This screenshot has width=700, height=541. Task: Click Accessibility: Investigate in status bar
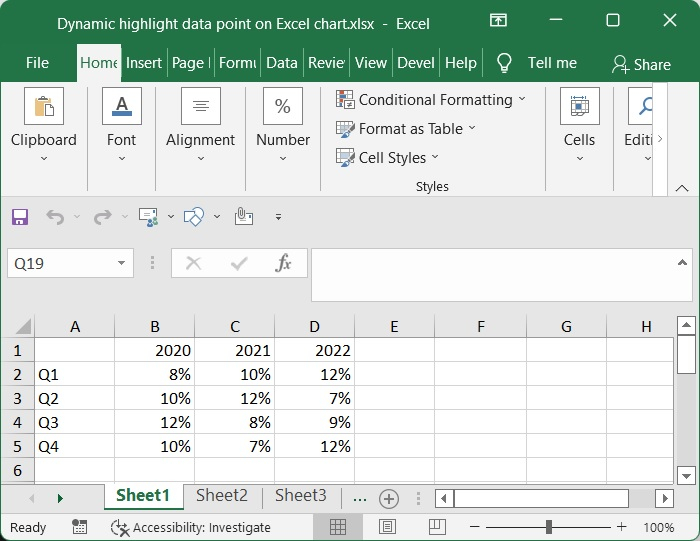191,527
